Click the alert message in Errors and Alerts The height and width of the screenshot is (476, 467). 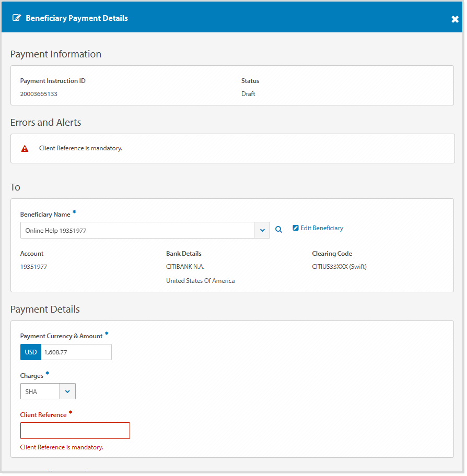(x=80, y=149)
